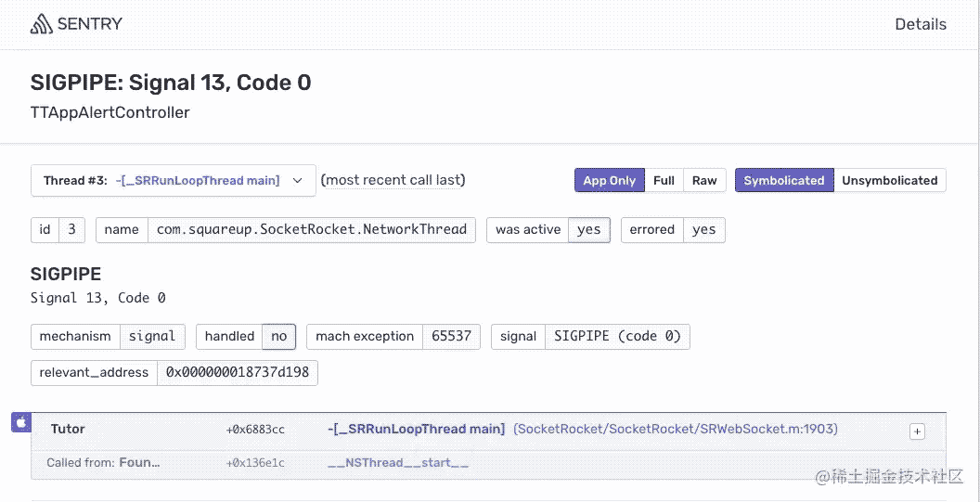Open the Details link in header

pyautogui.click(x=920, y=25)
